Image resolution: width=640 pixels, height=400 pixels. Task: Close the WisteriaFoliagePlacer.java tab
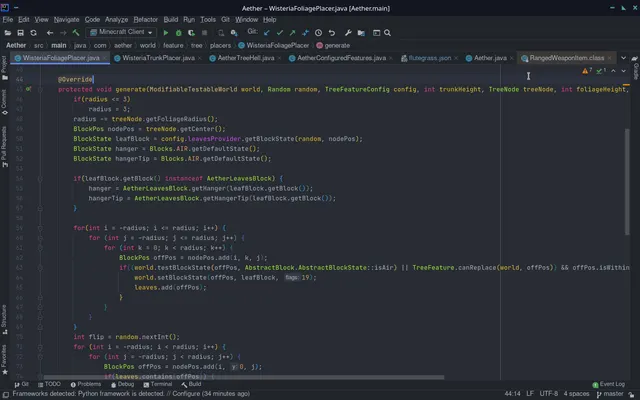(x=104, y=58)
